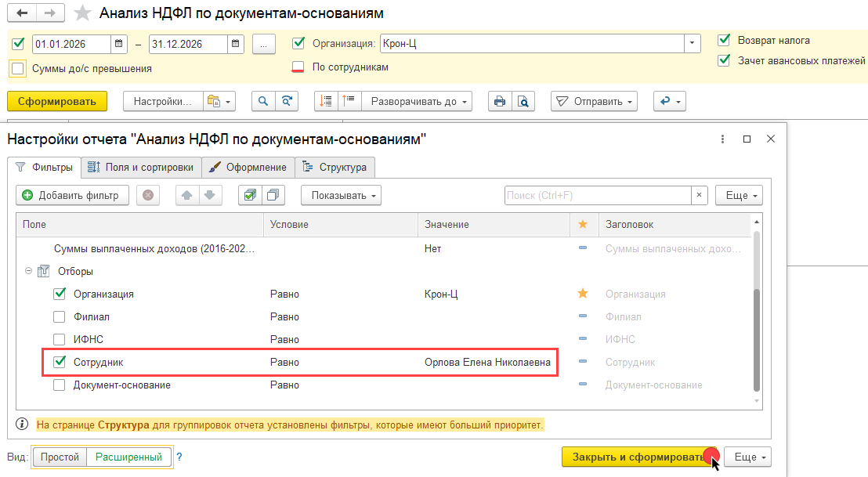868x477 pixels.
Task: Toggle the period checkbox
Action: pos(18,44)
